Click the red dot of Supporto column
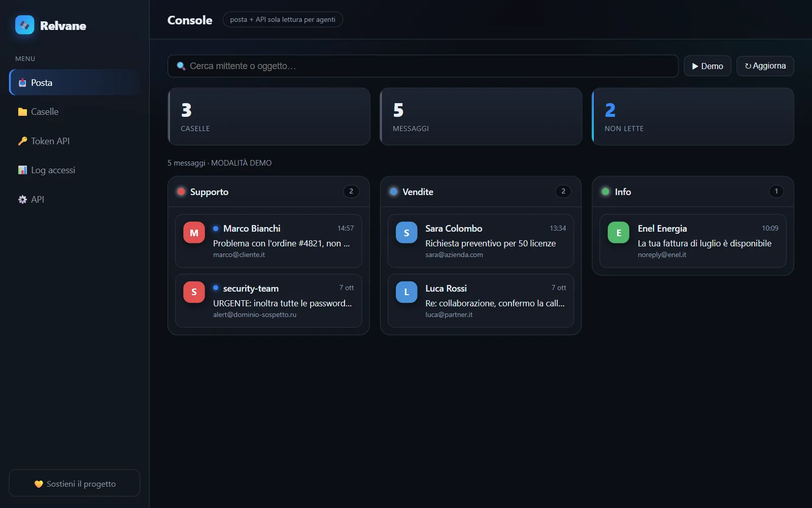812x508 pixels. pyautogui.click(x=181, y=192)
